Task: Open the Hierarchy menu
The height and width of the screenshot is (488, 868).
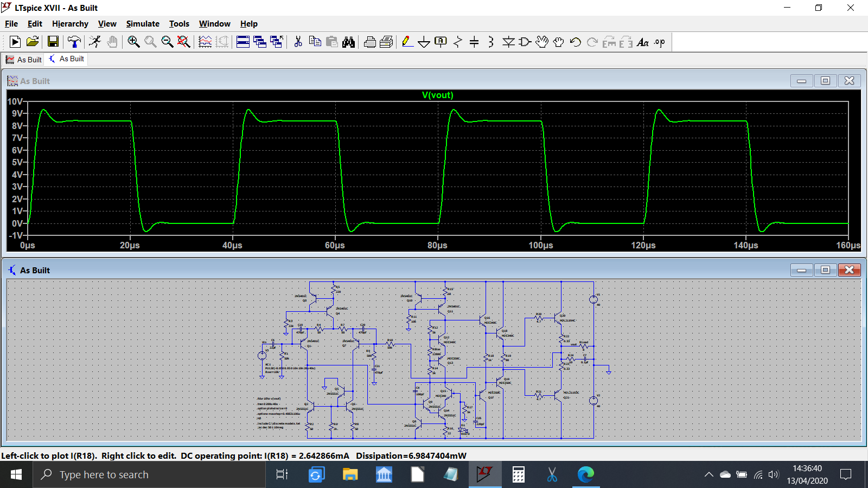Action: click(70, 24)
